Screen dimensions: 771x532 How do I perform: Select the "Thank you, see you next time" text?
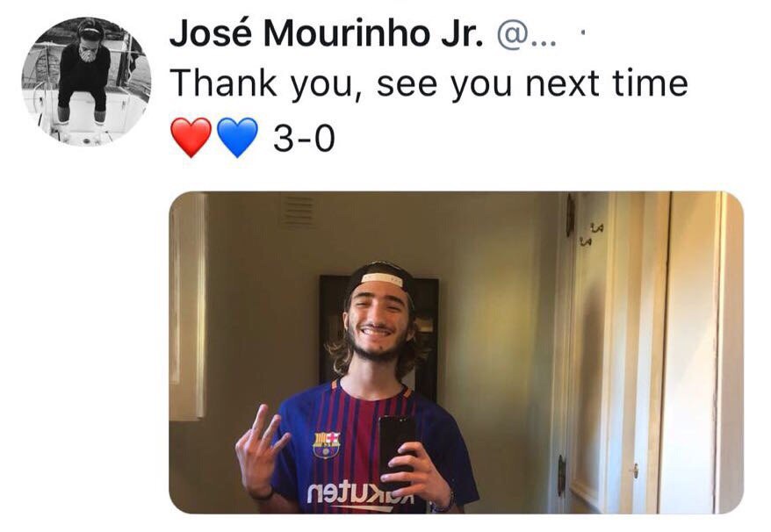coord(429,83)
